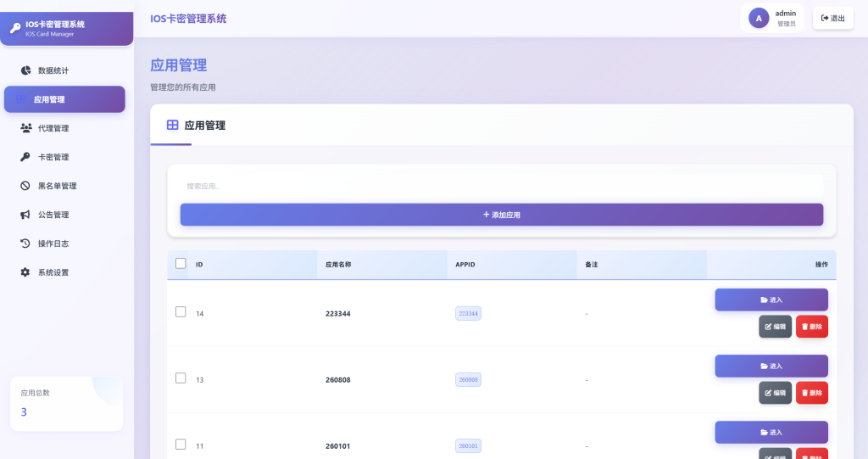
Task: Click the app name 223344
Action: pos(337,314)
